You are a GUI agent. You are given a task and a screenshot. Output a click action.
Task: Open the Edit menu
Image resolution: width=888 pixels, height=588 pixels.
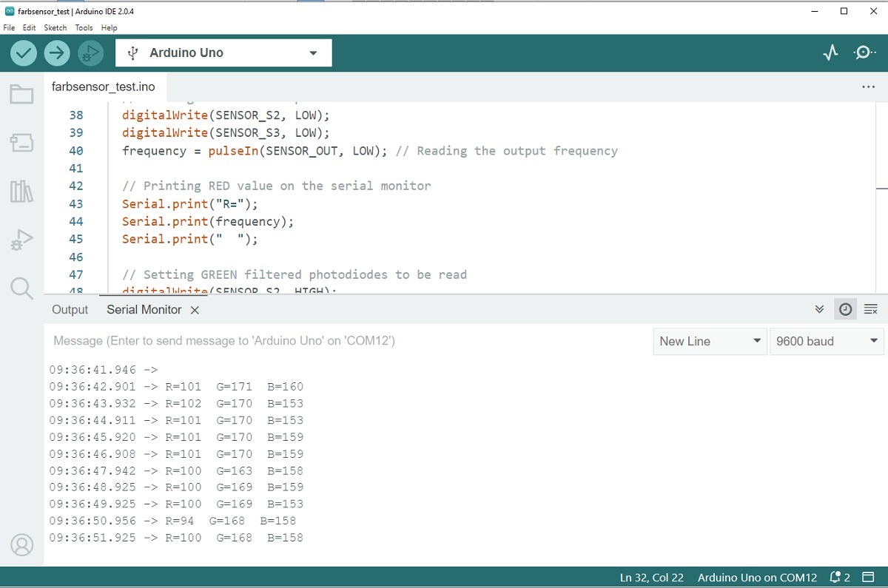point(29,27)
